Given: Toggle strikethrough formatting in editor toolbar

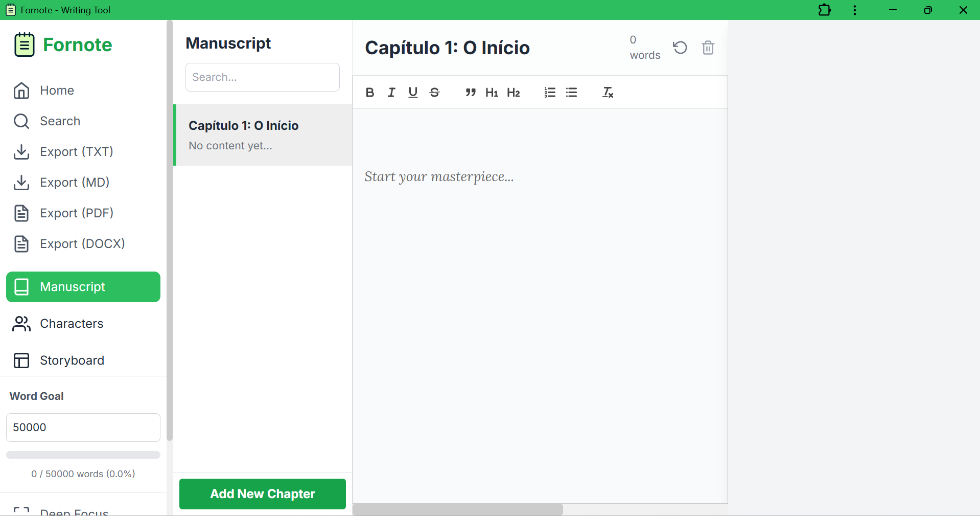Looking at the screenshot, I should [x=434, y=93].
